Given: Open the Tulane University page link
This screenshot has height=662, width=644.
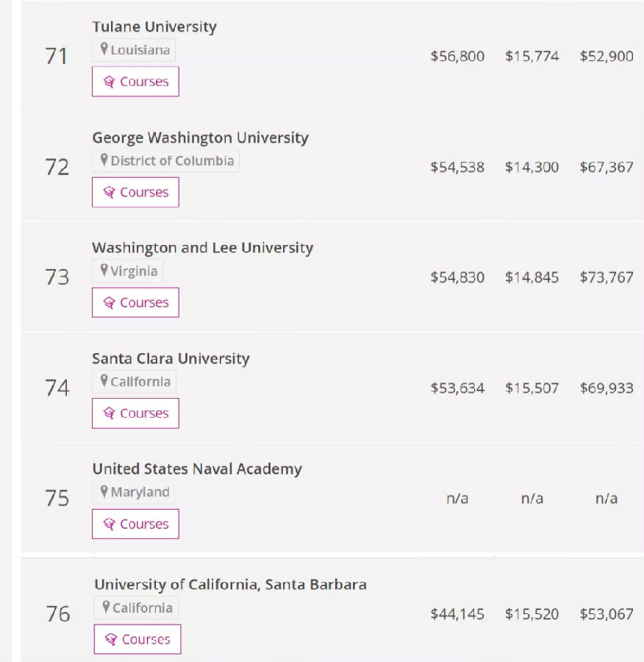Looking at the screenshot, I should pyautogui.click(x=154, y=26).
